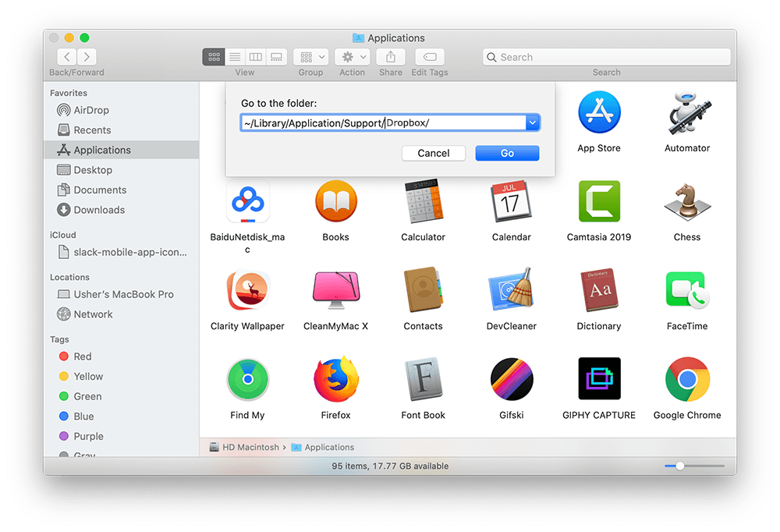The width and height of the screenshot is (780, 532).
Task: Select the Google Chrome app icon
Action: pos(687,379)
